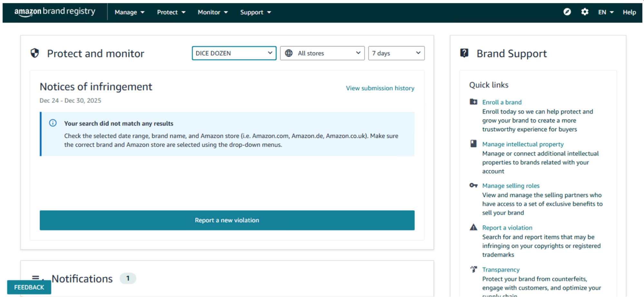This screenshot has width=644, height=297.
Task: Open the Protect menu
Action: click(x=171, y=12)
